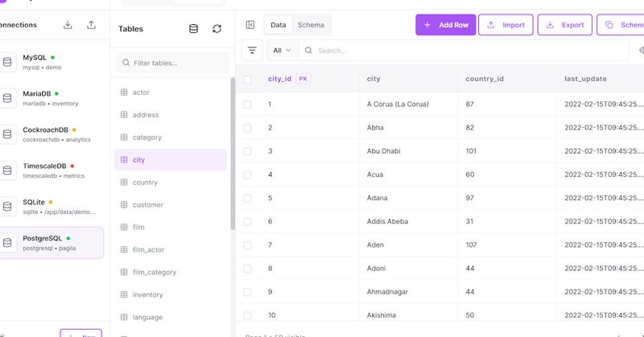Check the row for Abu Dhabi
This screenshot has height=337, width=644.
(247, 151)
